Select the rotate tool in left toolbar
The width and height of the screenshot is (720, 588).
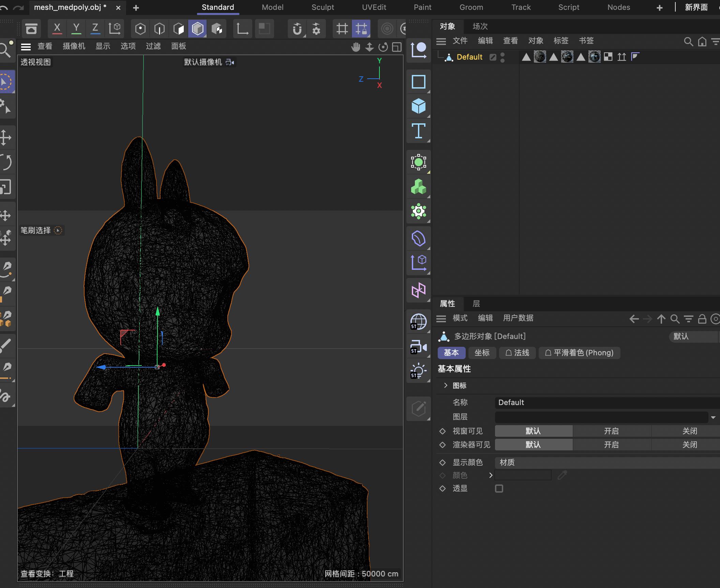click(5, 162)
